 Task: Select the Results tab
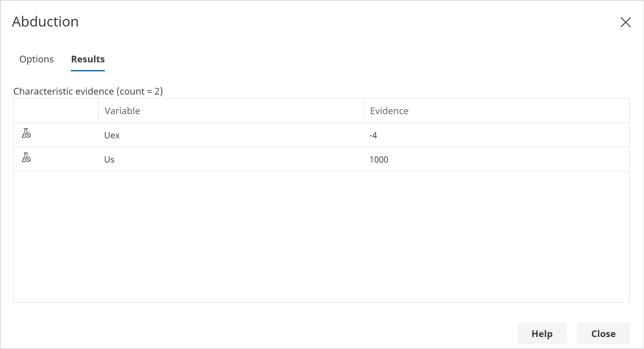[88, 59]
